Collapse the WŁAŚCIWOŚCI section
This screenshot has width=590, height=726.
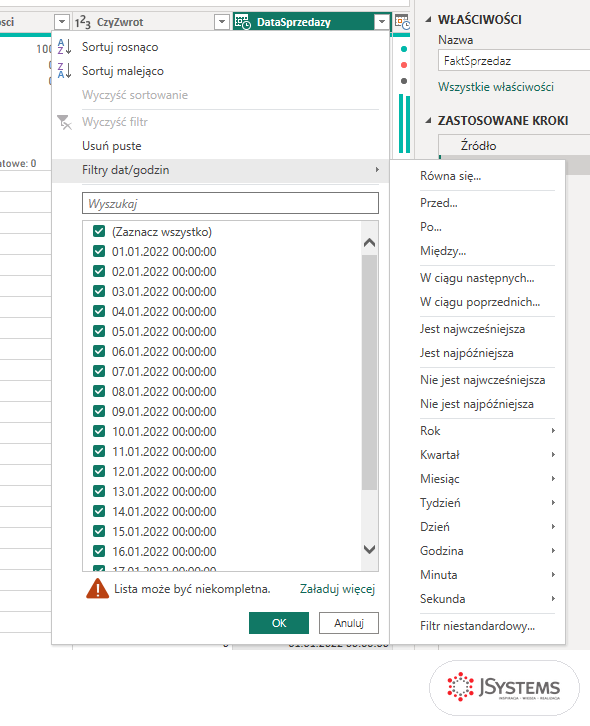[x=428, y=19]
